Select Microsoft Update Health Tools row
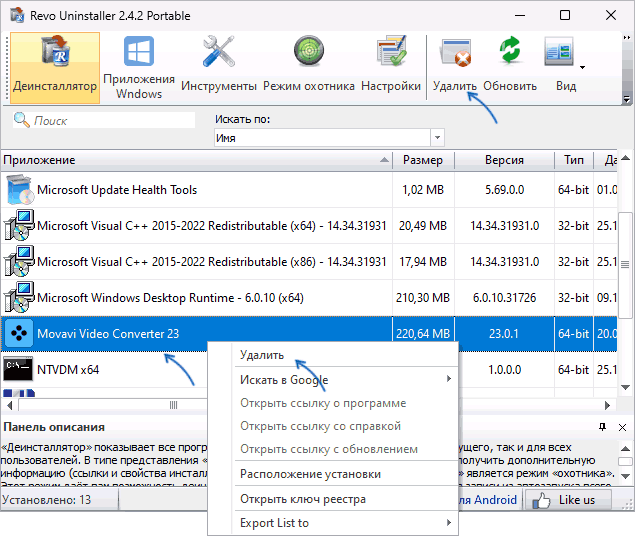 coord(309,190)
